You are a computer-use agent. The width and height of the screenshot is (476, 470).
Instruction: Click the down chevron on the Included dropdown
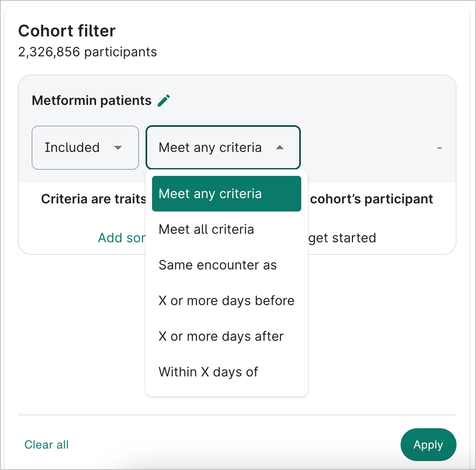(x=118, y=148)
